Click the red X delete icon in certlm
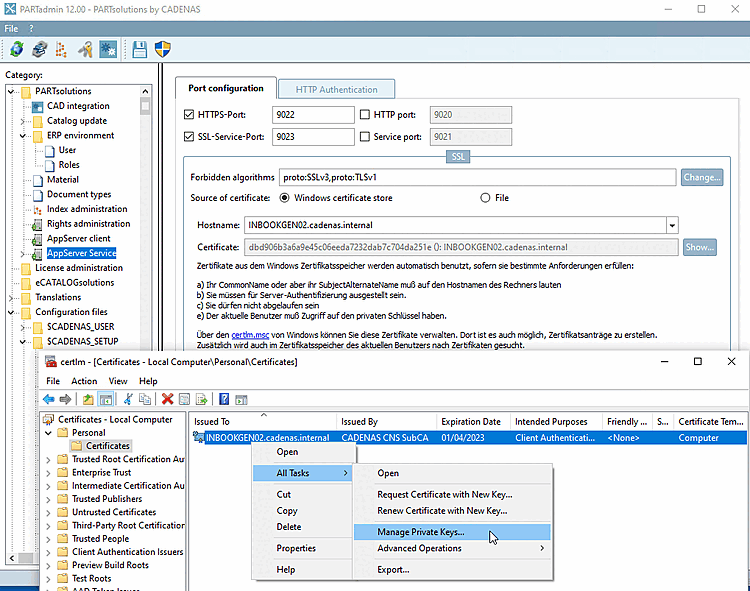Screen dimensions: 750x591 [168, 399]
